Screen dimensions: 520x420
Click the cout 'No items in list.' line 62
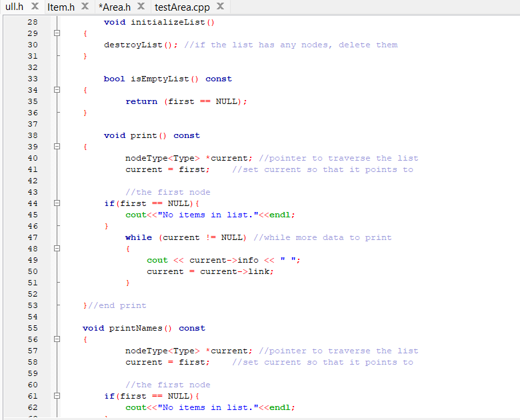pos(210,407)
